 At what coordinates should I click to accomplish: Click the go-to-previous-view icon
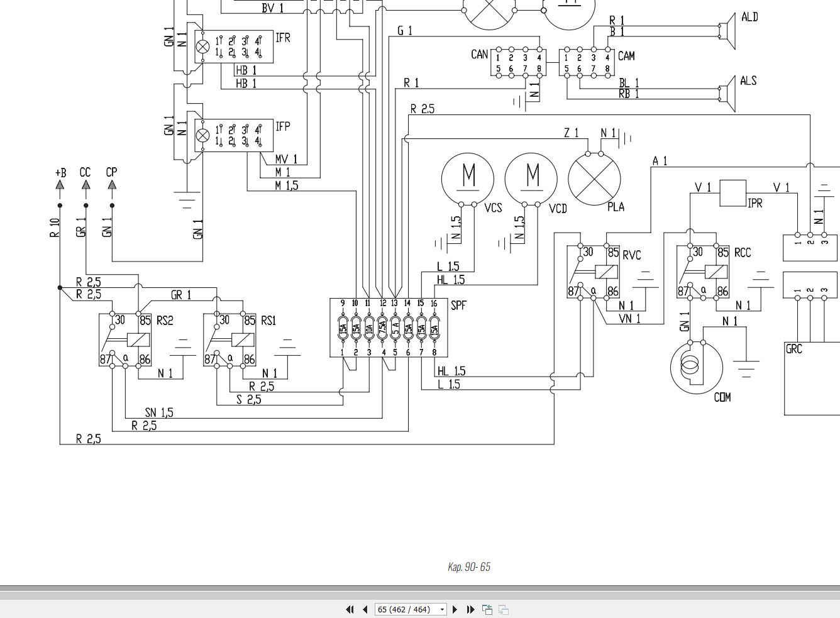(487, 609)
